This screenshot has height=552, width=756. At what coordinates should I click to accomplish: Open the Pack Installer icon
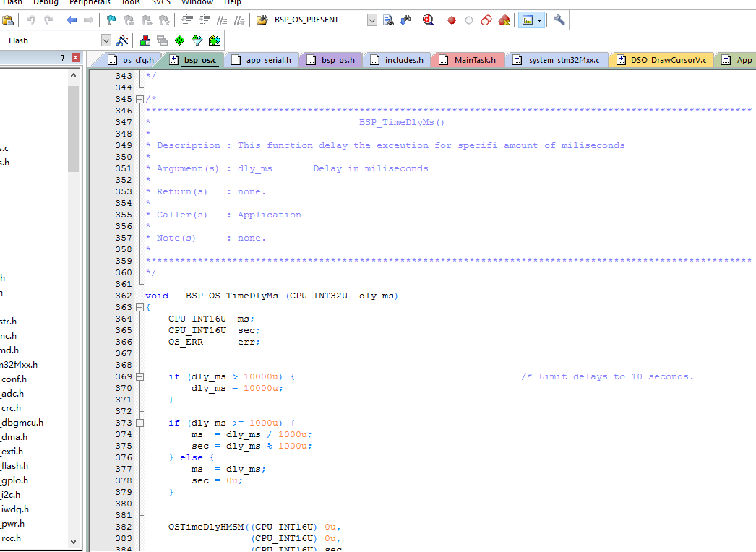(x=215, y=40)
